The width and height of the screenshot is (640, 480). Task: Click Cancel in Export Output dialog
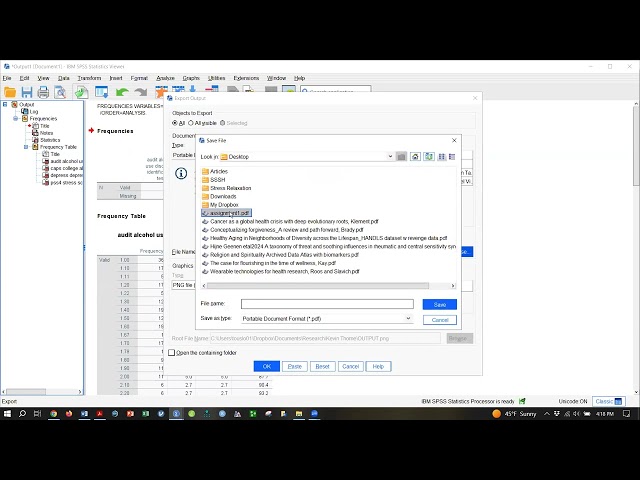[x=351, y=367]
